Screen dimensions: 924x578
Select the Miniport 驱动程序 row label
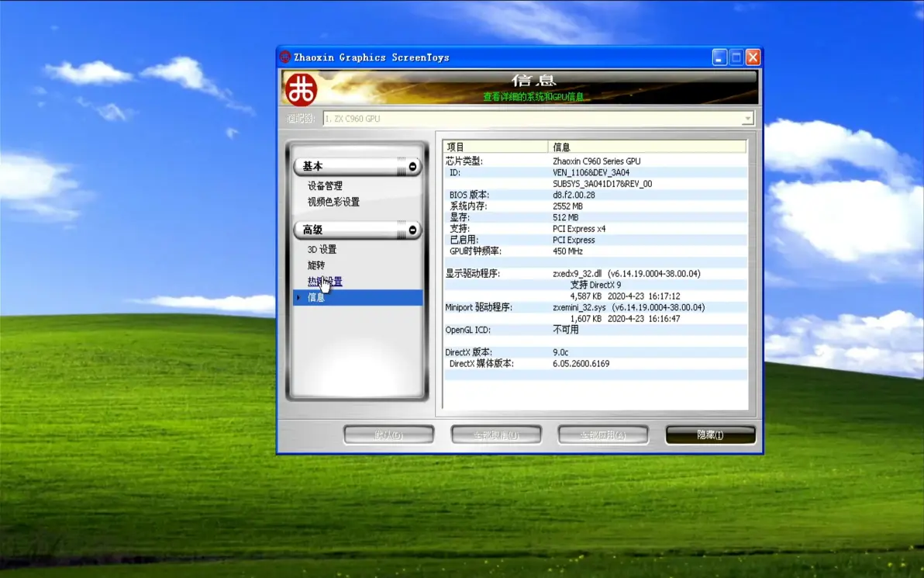click(478, 307)
